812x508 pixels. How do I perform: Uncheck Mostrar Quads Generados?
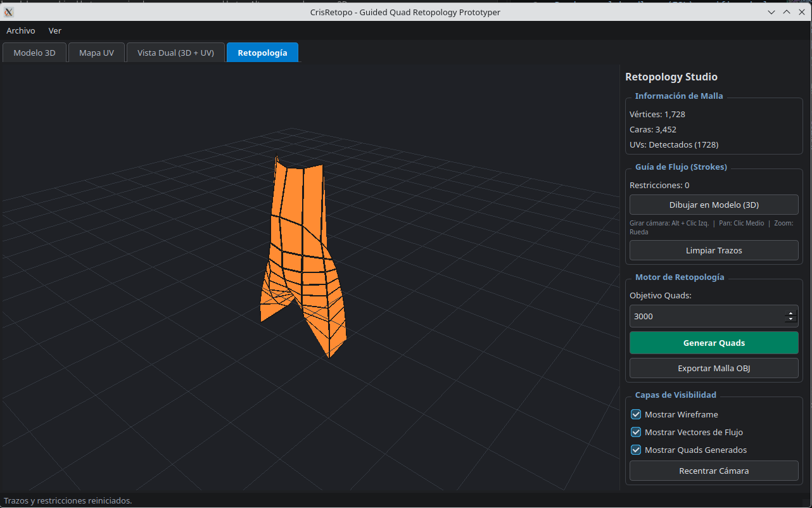(x=636, y=450)
